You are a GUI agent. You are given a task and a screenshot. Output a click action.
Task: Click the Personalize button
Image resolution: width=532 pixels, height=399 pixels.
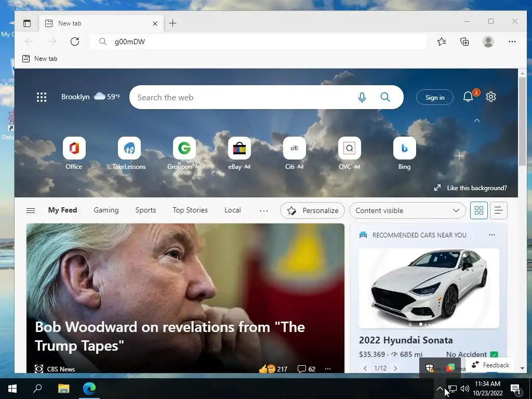click(x=312, y=210)
